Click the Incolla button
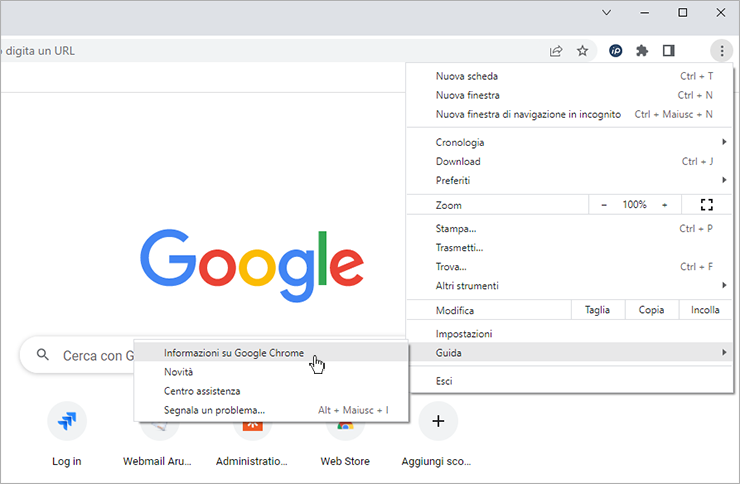This screenshot has height=484, width=740. [705, 310]
